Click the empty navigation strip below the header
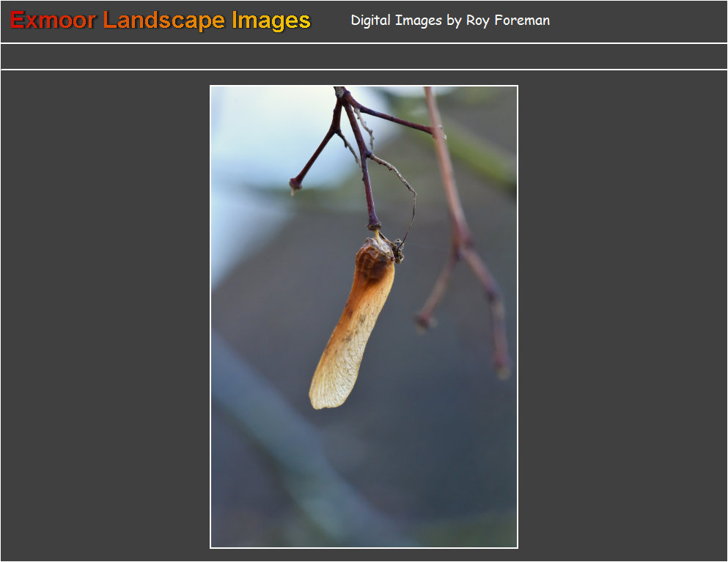 point(364,56)
